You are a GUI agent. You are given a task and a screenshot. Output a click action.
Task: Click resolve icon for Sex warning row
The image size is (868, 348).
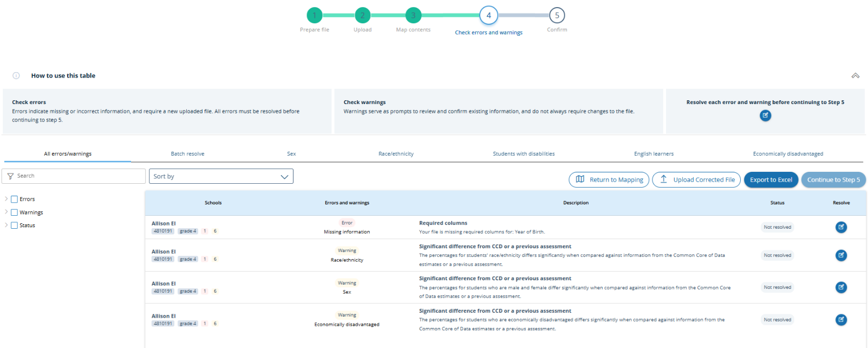[x=840, y=287]
